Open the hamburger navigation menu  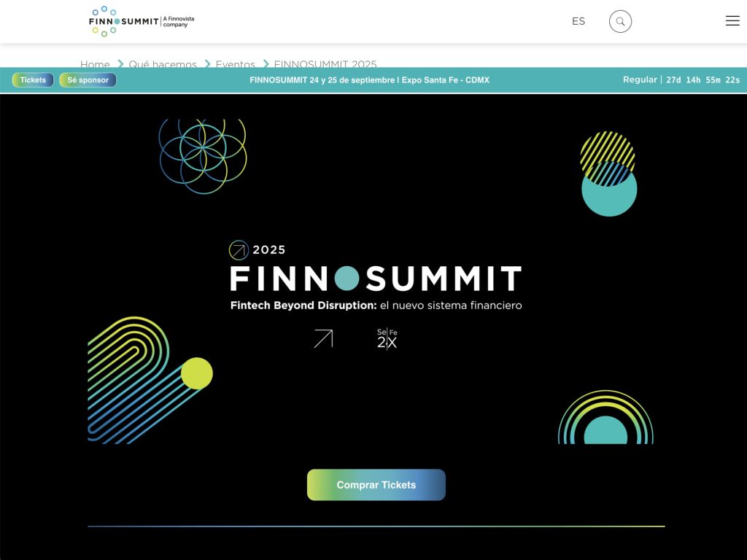coord(732,20)
